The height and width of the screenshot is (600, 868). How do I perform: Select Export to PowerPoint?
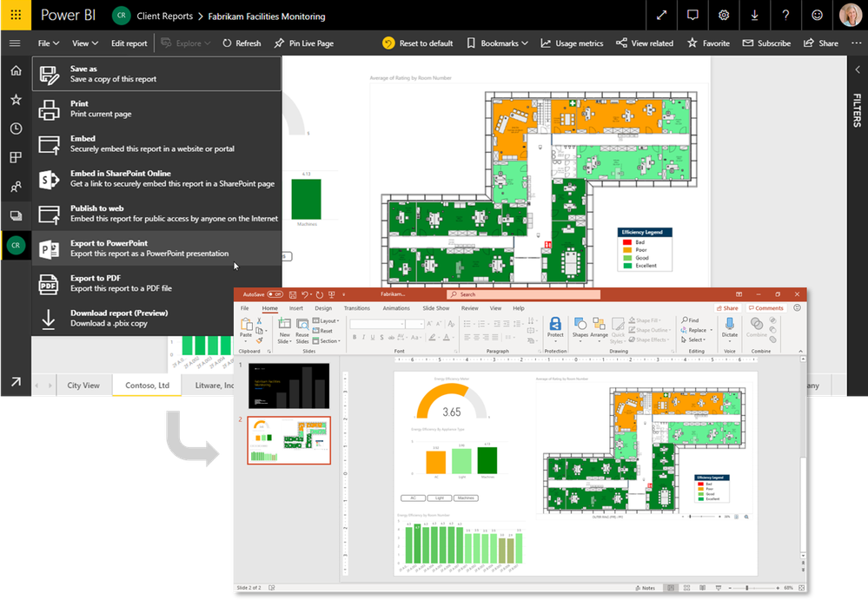pyautogui.click(x=156, y=247)
